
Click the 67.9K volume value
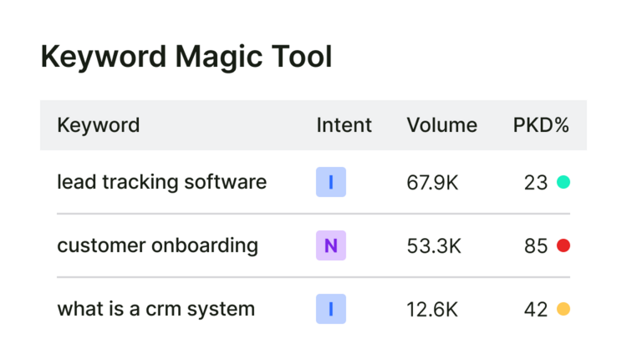click(432, 183)
